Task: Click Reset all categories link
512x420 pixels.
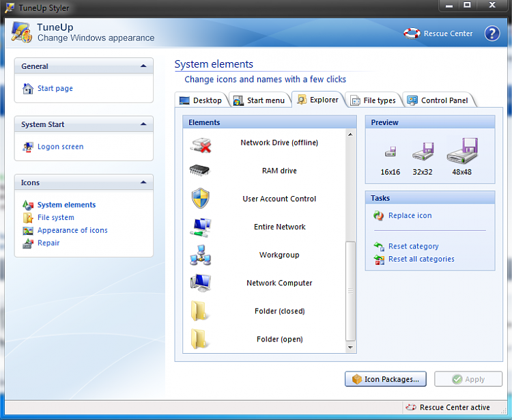Action: coord(421,260)
